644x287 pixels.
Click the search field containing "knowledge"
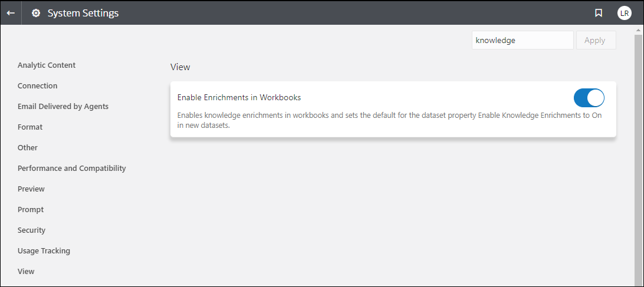[522, 40]
